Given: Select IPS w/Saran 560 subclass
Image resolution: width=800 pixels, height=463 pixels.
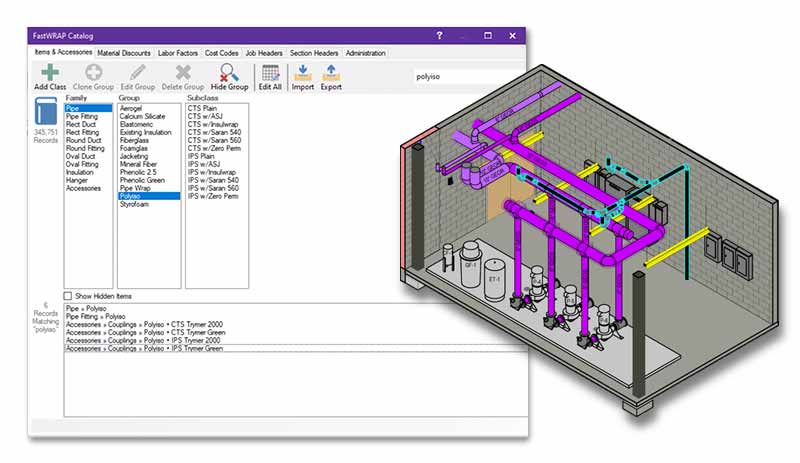Looking at the screenshot, I should point(217,188).
